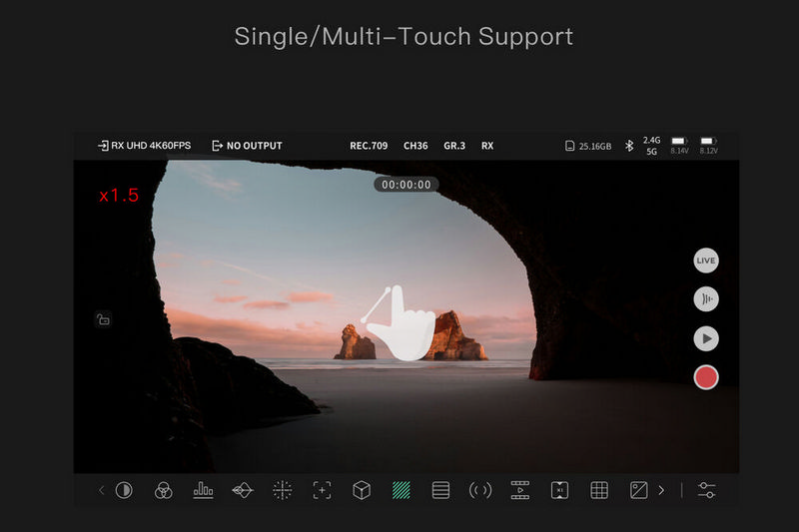Open the sliders settings panel

tap(707, 490)
